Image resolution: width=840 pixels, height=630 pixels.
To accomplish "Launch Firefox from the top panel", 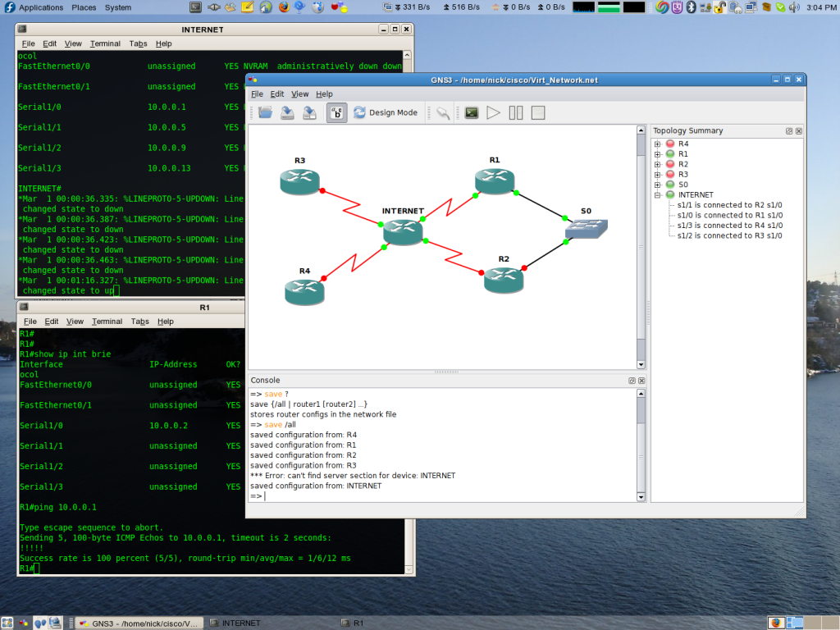I will pyautogui.click(x=284, y=7).
